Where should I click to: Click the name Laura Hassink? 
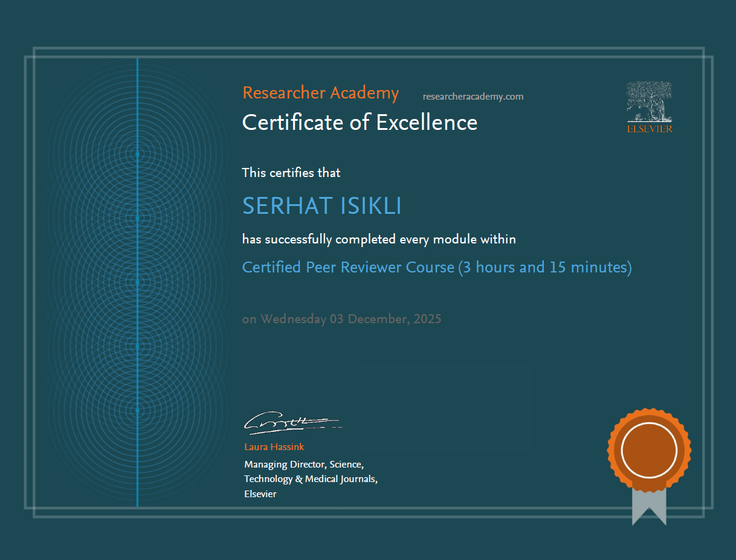(x=274, y=447)
